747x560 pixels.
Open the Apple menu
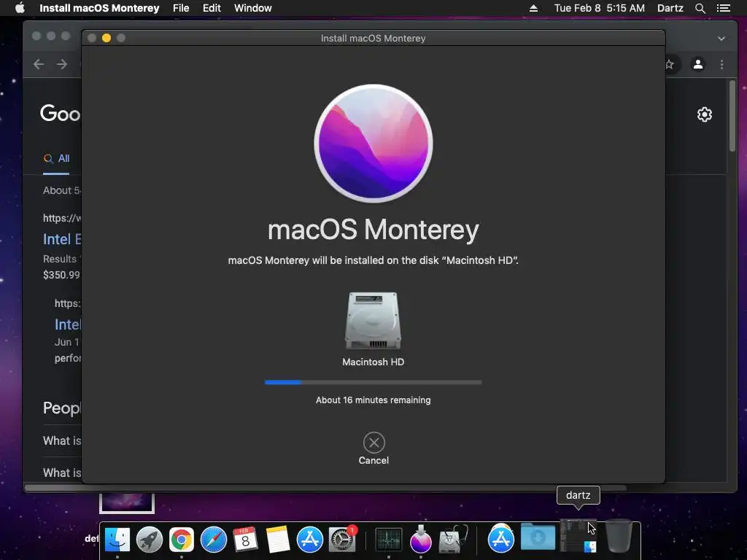click(x=20, y=8)
